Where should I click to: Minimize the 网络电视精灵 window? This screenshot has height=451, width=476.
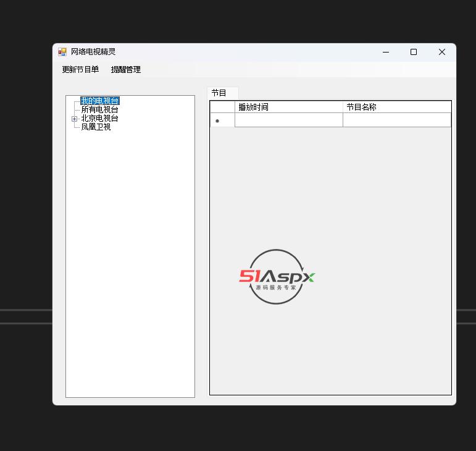pyautogui.click(x=386, y=53)
